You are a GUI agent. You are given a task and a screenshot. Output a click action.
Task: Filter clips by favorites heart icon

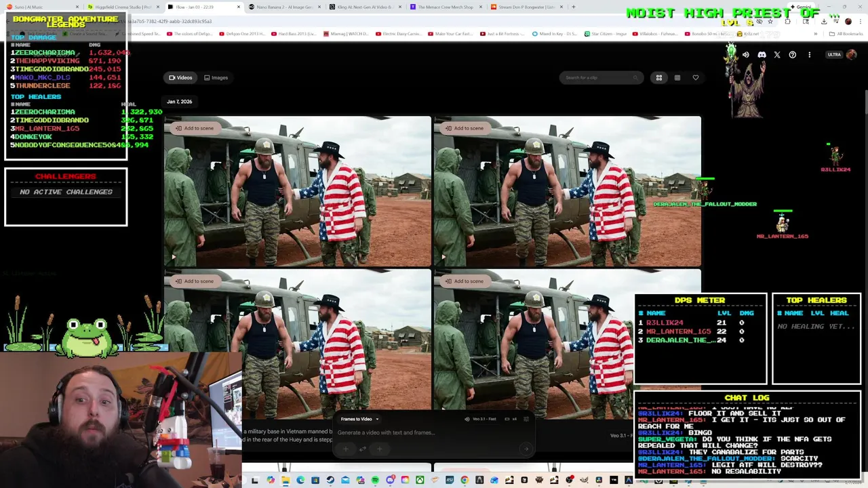coord(695,78)
